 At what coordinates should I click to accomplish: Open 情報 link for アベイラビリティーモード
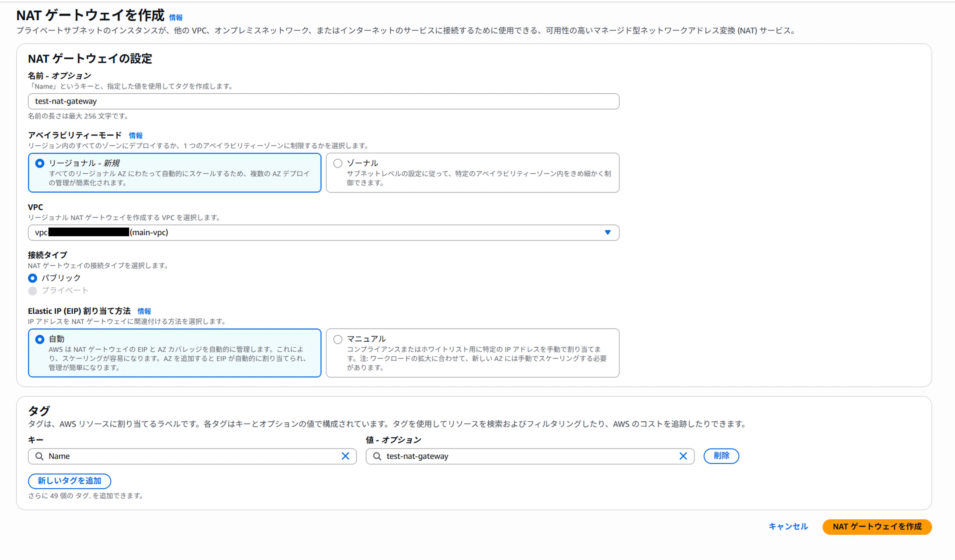click(136, 136)
